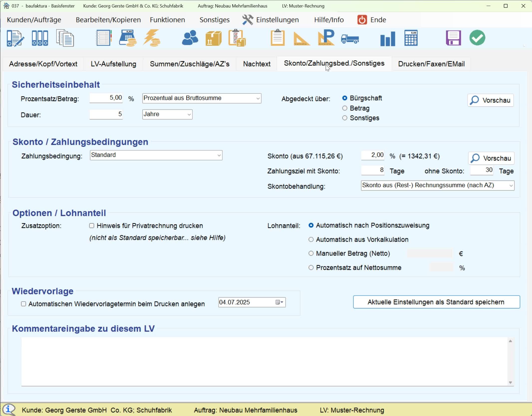Select Automatisch aus Vorkalkulation radio button

(311, 239)
